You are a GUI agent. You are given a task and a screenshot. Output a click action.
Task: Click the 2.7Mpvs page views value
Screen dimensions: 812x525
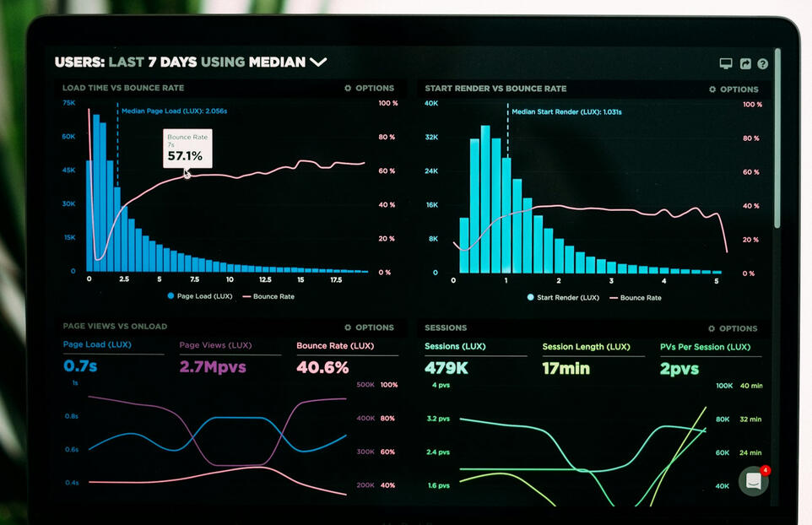pos(213,366)
